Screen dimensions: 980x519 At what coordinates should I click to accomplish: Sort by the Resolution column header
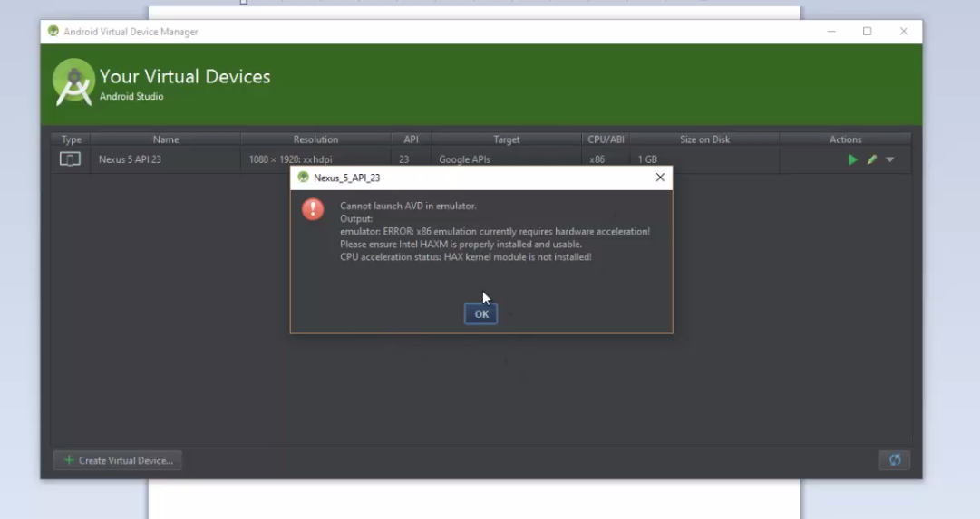[315, 139]
